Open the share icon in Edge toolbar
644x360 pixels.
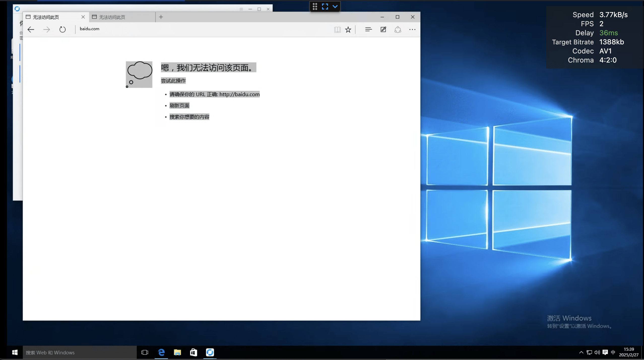pyautogui.click(x=398, y=29)
